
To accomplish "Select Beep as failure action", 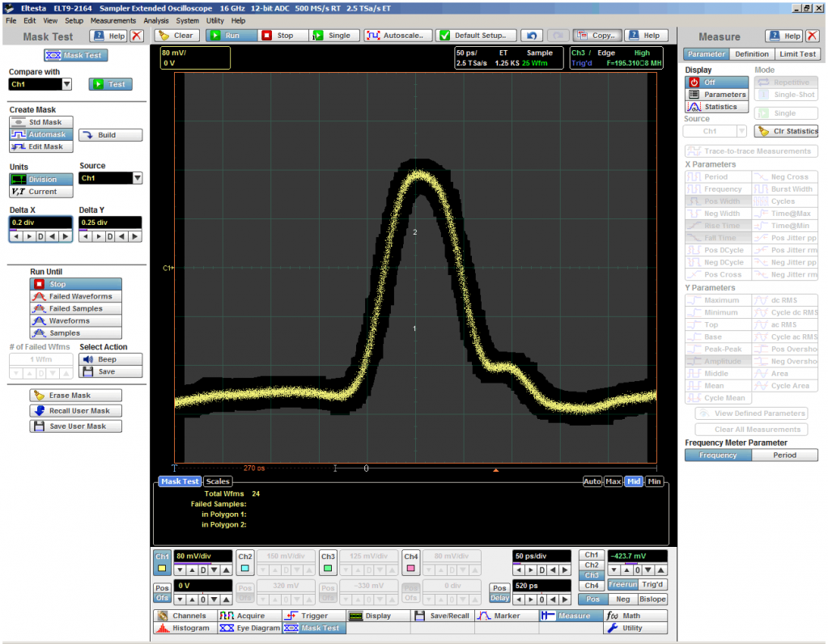I will click(110, 359).
